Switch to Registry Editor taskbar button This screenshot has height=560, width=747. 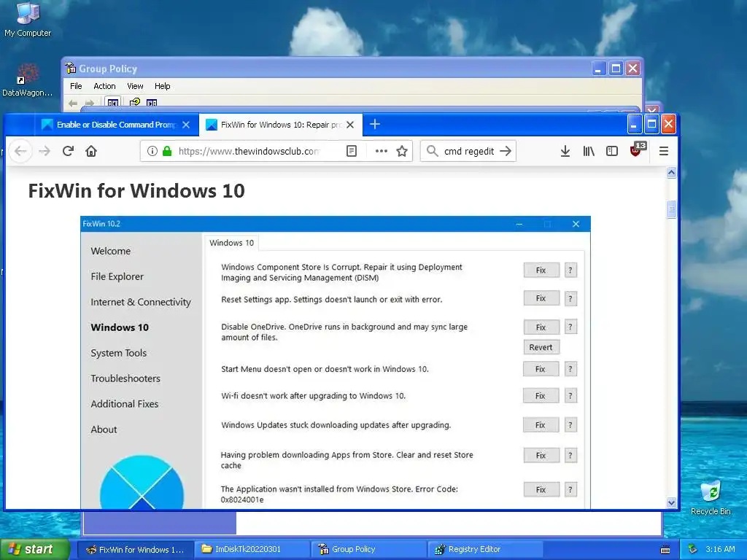tap(485, 550)
